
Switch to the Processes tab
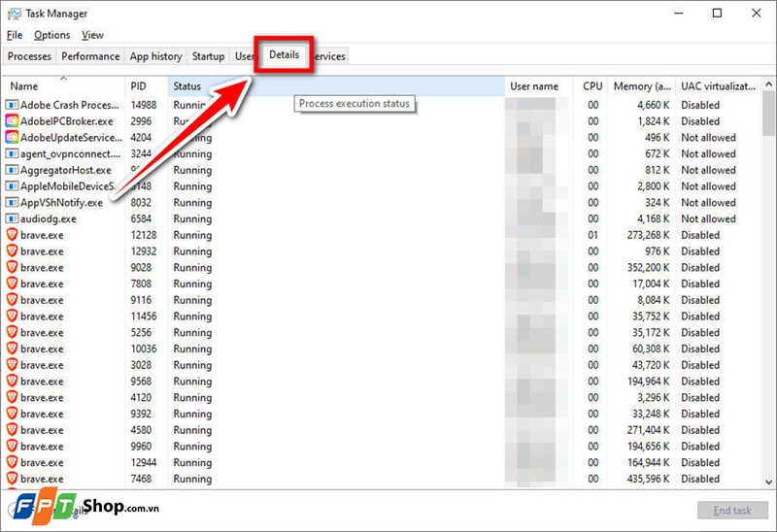point(29,56)
